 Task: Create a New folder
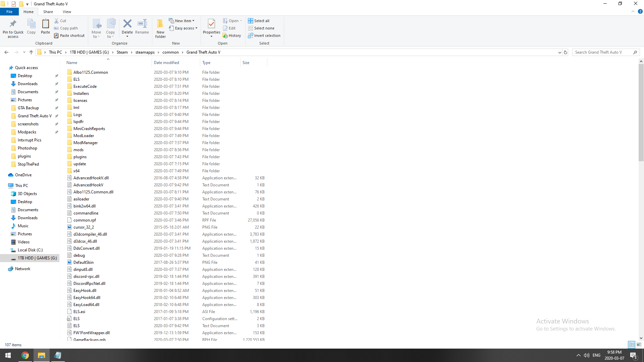point(160,28)
